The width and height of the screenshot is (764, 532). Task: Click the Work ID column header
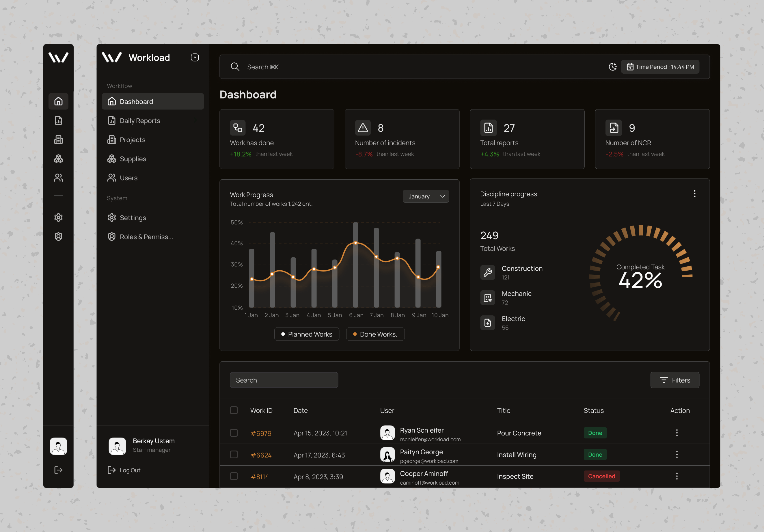pyautogui.click(x=261, y=410)
